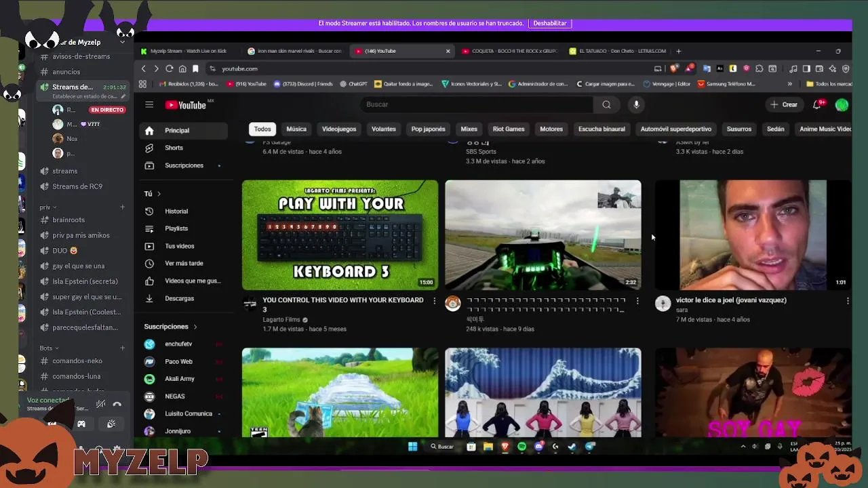Viewport: 868px width, 488px height.
Task: Open more options for victor le dice video
Action: click(847, 300)
